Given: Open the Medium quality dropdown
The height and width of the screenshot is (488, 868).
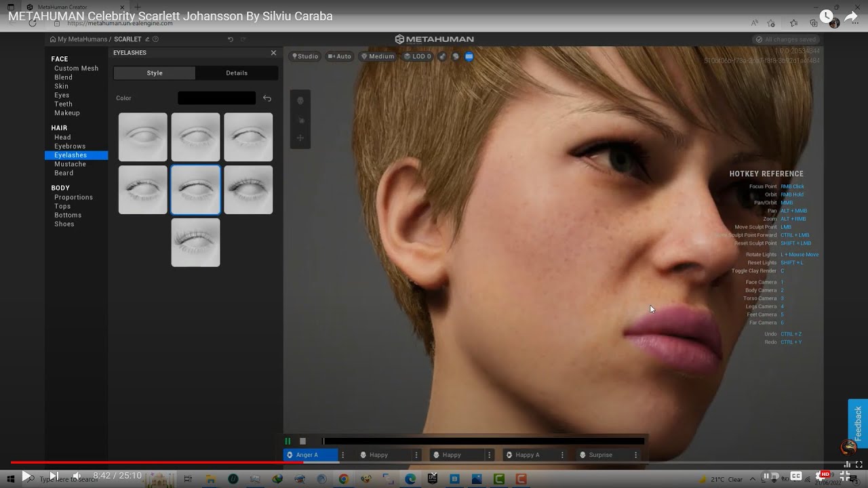Looking at the screenshot, I should point(378,56).
